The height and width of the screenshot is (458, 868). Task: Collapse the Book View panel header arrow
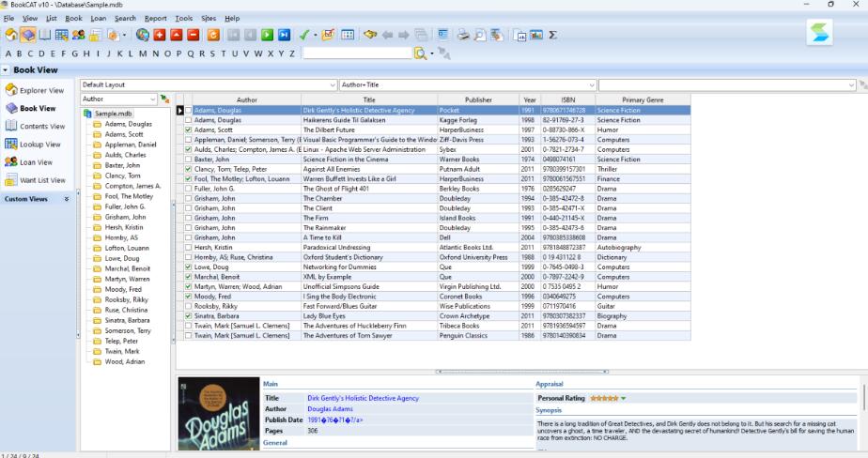[x=6, y=70]
